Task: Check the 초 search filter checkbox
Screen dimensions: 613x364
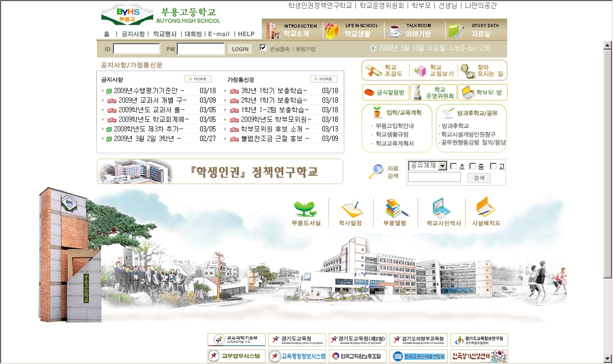Action: click(x=453, y=166)
